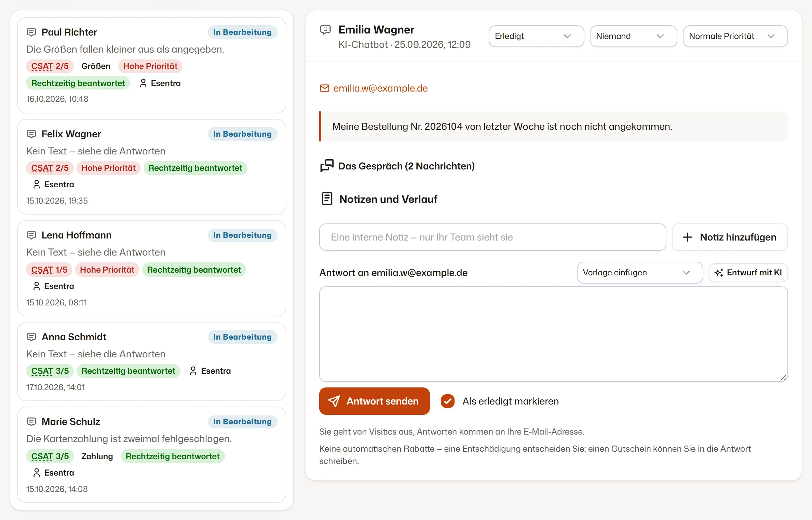
Task: Click the chat icon beside Felix Wagner
Action: coord(31,134)
